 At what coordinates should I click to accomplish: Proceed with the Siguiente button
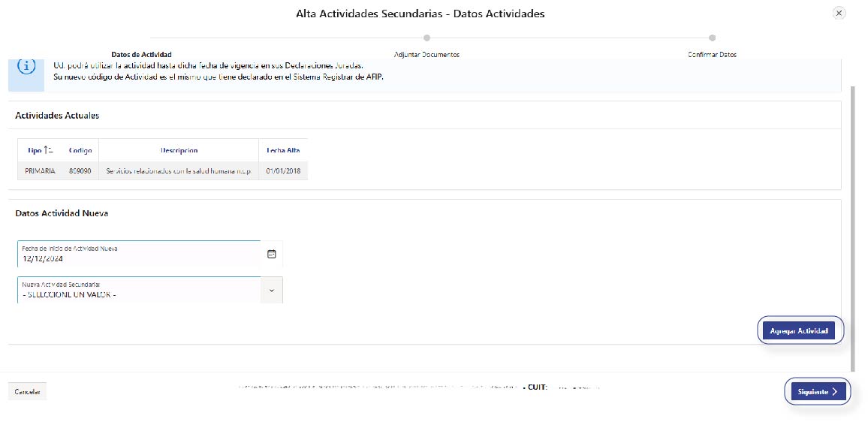pos(818,391)
